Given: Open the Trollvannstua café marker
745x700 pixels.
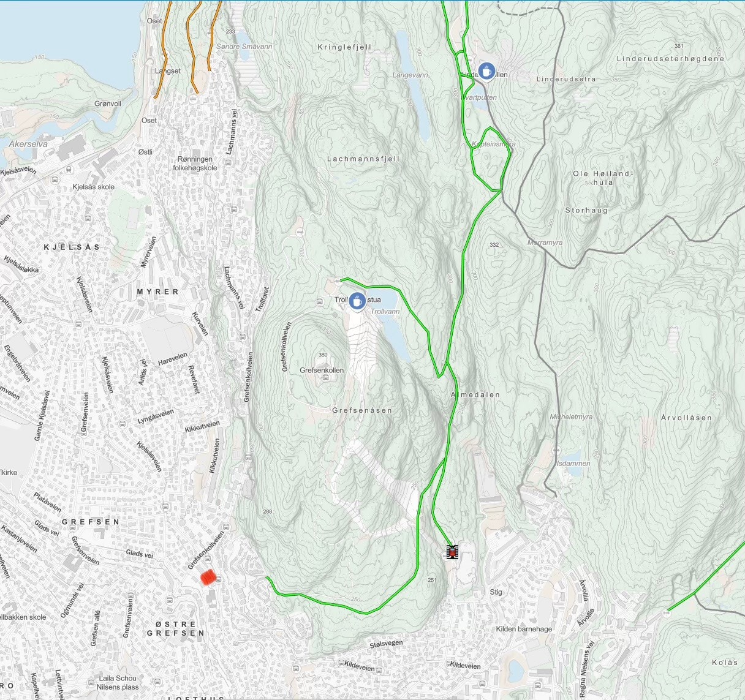Looking at the screenshot, I should click(x=357, y=301).
